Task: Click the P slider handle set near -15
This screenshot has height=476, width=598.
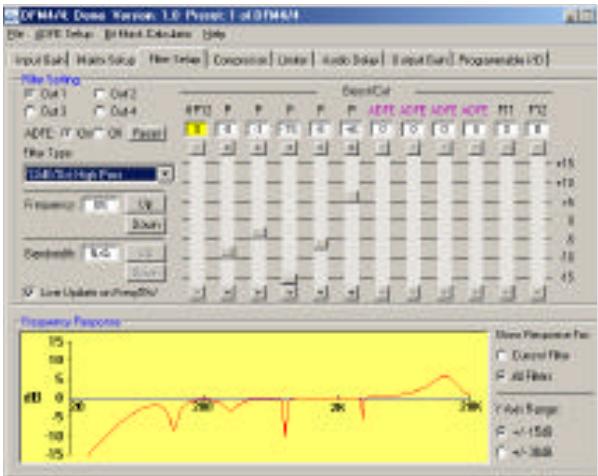Action: (x=290, y=280)
